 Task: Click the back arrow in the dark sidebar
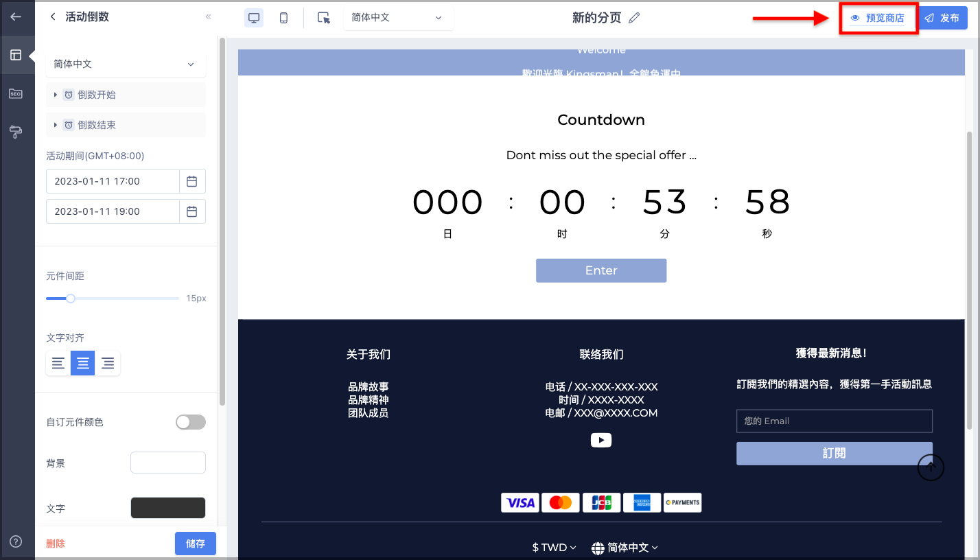pyautogui.click(x=16, y=17)
